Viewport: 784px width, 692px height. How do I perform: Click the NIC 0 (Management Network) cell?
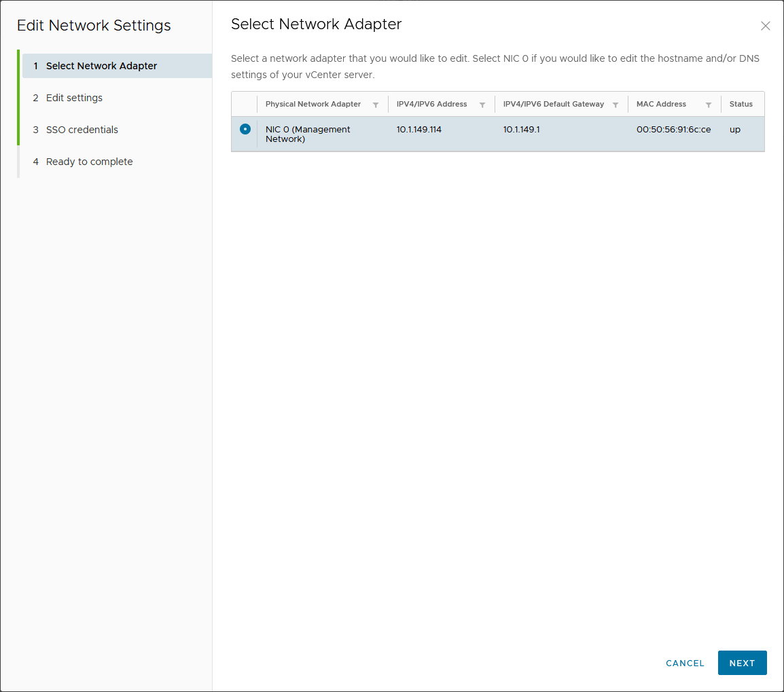pos(308,134)
